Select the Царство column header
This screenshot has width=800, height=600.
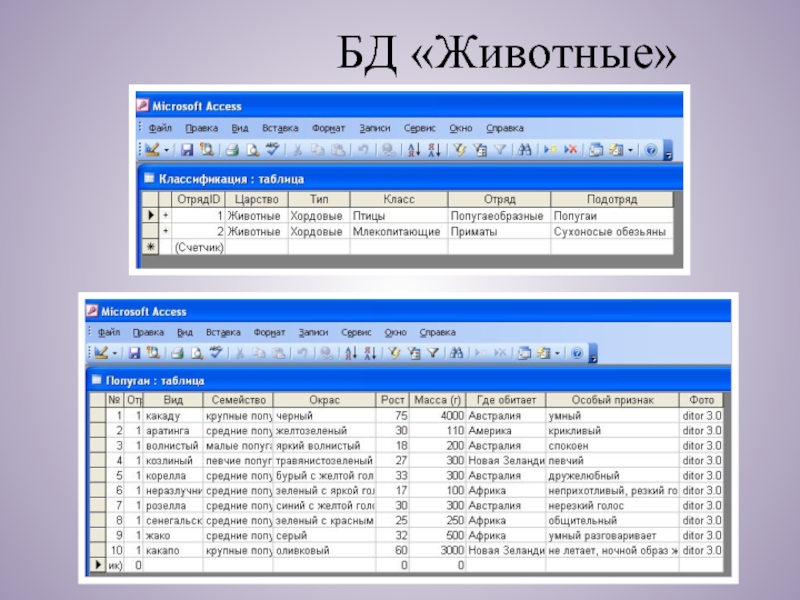point(257,199)
